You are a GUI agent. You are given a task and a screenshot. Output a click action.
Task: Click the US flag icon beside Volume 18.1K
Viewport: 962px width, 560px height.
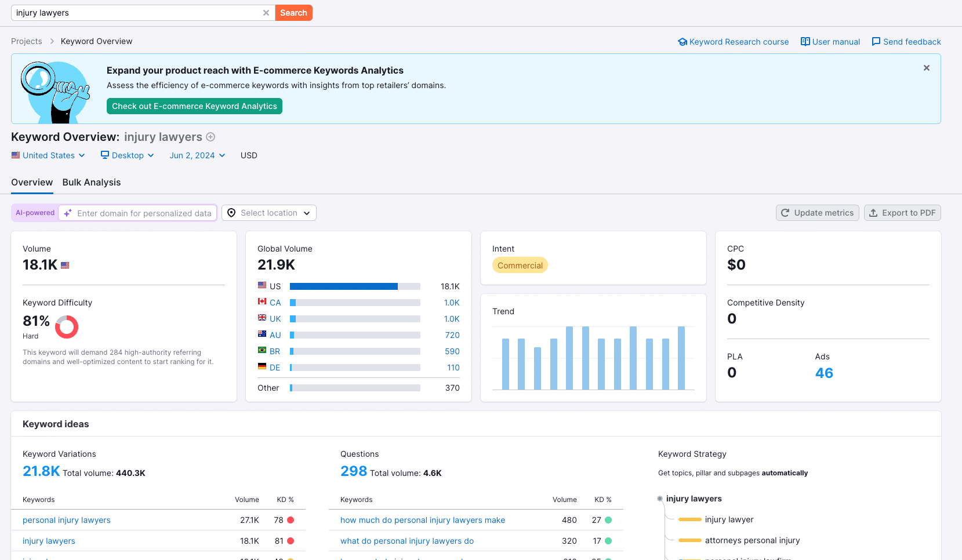(x=65, y=265)
